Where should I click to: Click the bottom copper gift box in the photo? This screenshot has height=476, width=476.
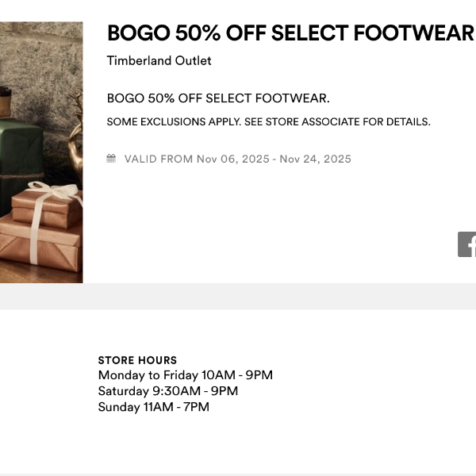(36, 250)
